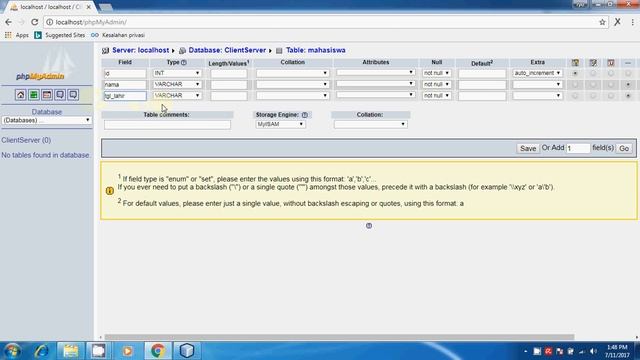Screen dimensions: 640x360
Task: Open phpMyAdmin Home icon in sidebar
Action: click(x=20, y=95)
